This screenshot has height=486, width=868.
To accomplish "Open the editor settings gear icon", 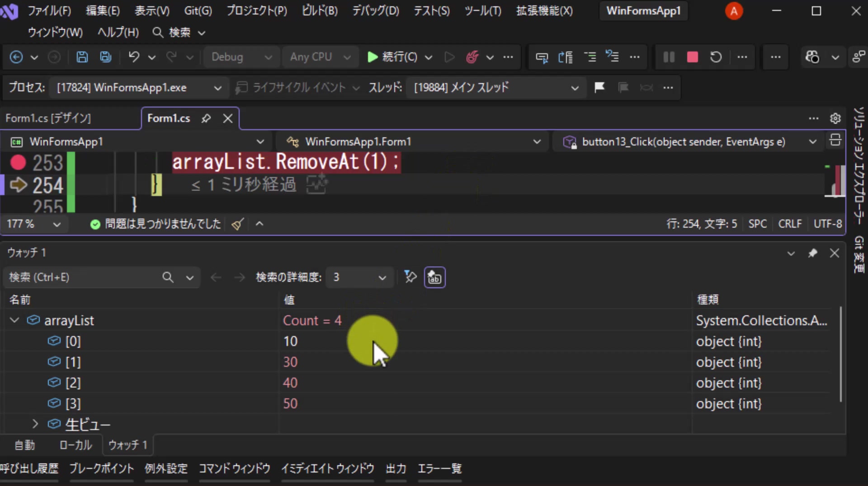I will click(835, 118).
